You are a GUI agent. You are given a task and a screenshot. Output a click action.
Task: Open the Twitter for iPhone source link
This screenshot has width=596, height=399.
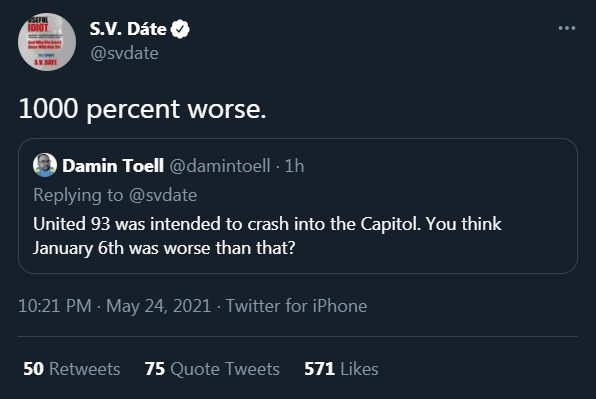point(296,306)
